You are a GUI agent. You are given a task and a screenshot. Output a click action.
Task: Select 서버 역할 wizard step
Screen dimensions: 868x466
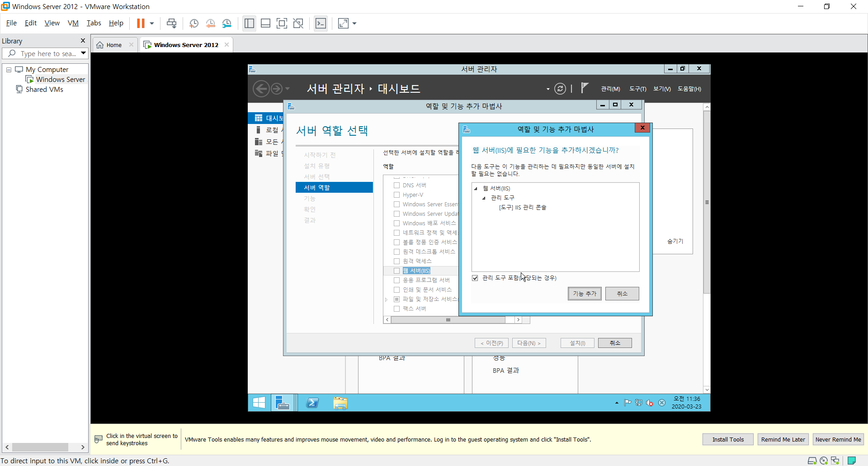[x=334, y=188]
